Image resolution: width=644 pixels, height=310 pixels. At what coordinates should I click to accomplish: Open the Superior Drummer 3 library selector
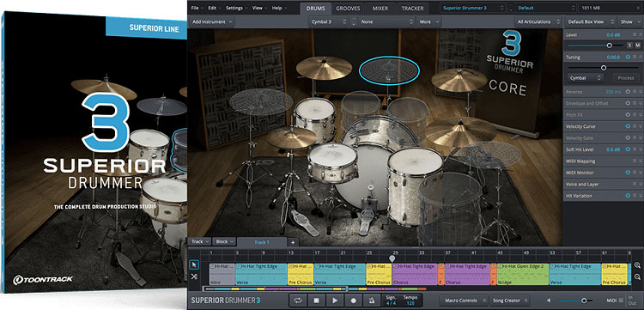(473, 8)
